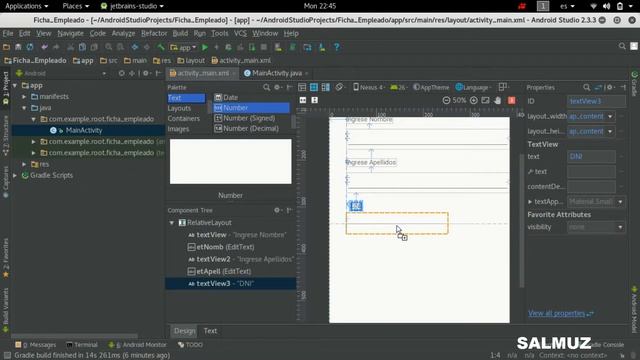
Task: Click the ID input field
Action: click(596, 101)
